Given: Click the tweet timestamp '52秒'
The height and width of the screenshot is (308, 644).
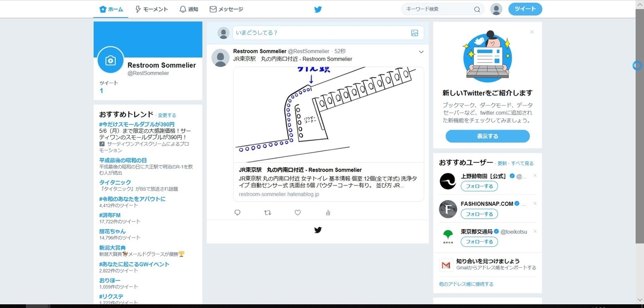Looking at the screenshot, I should 340,52.
